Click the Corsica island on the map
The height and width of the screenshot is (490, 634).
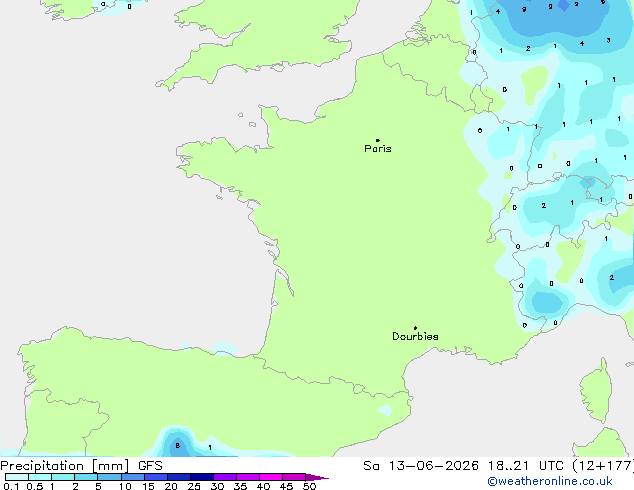coord(596,390)
